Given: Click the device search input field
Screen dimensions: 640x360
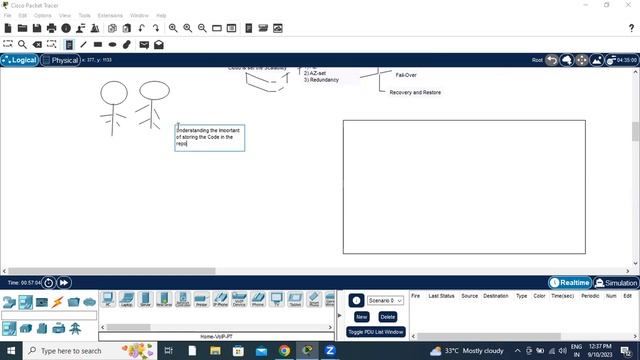Looking at the screenshot, I should (49, 315).
